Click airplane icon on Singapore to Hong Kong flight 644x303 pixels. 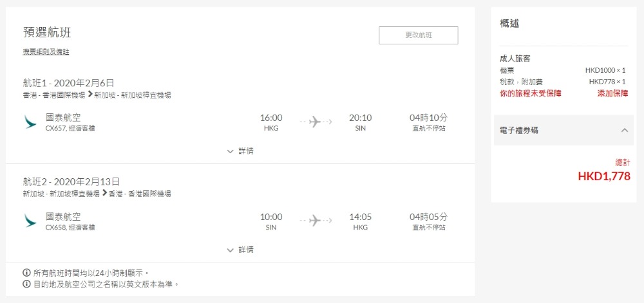click(315, 221)
